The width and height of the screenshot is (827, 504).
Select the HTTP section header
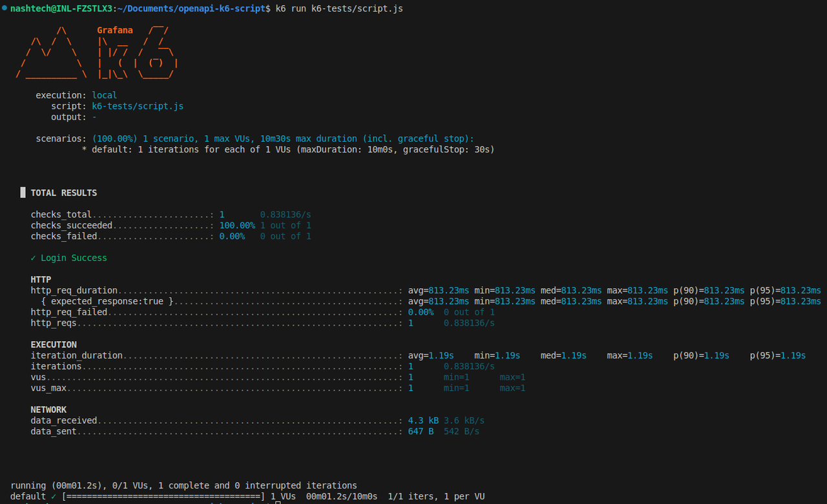40,279
